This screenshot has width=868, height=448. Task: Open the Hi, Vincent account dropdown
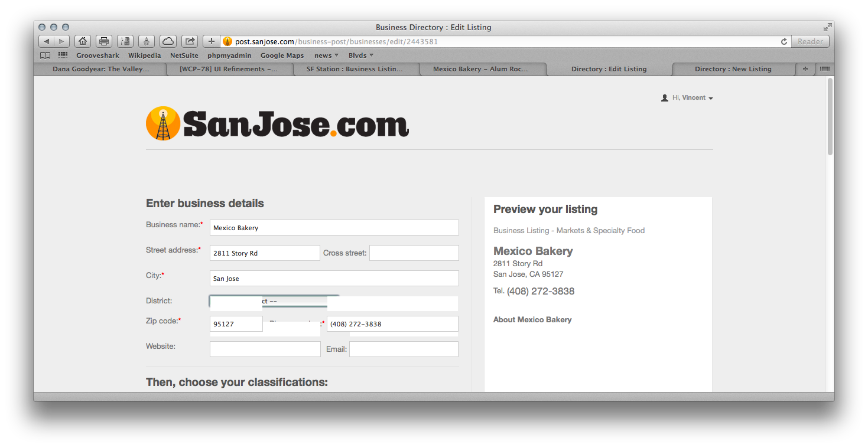click(x=693, y=98)
